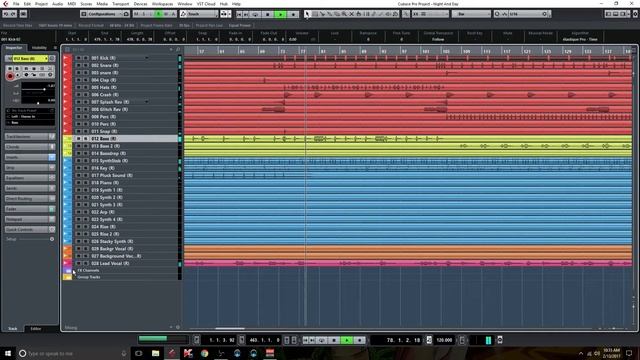Toggle global Write automation (W) button
640x360 pixels.
click(x=166, y=14)
